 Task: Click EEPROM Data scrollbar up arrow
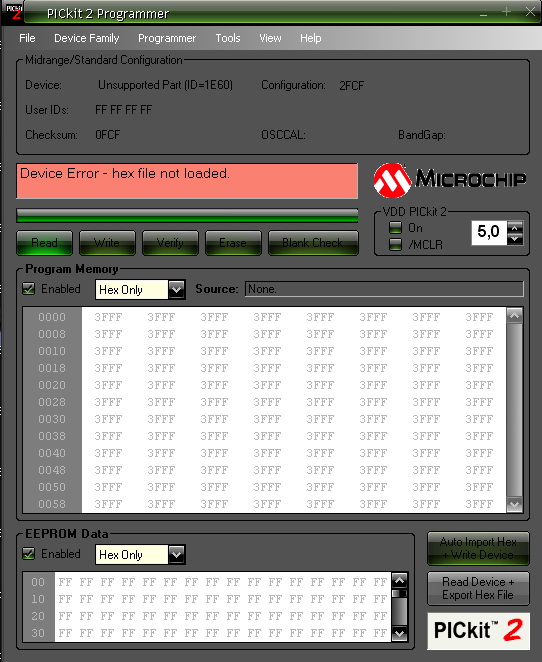(399, 581)
